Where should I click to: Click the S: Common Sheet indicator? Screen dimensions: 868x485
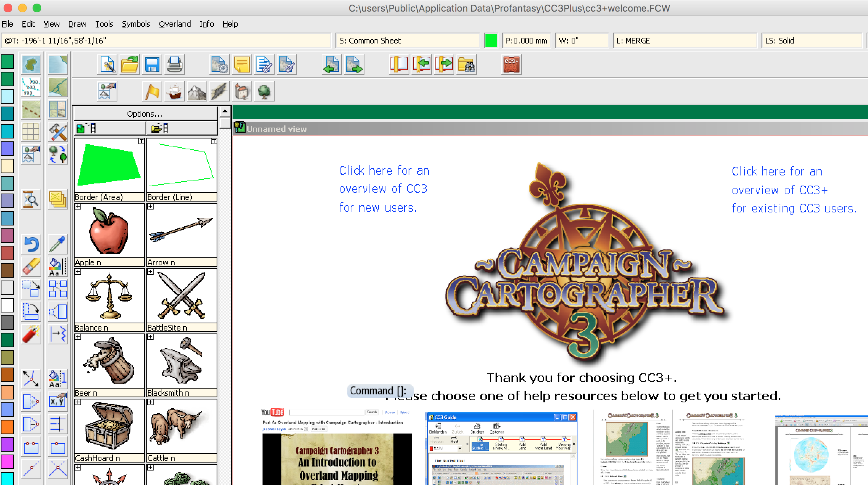point(408,41)
